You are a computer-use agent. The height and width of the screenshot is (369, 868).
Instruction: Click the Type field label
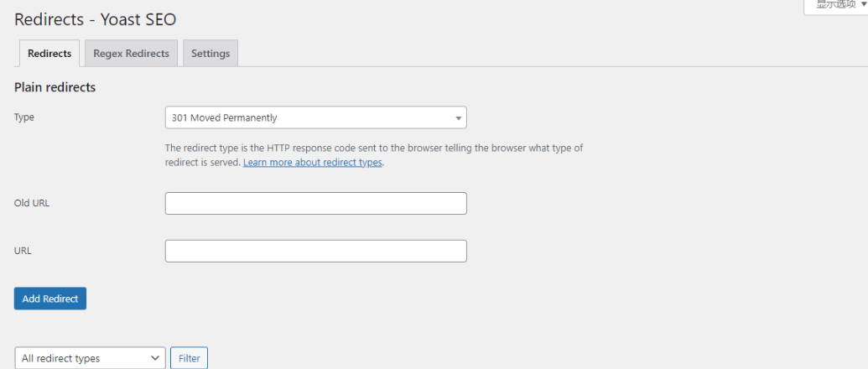pyautogui.click(x=24, y=117)
